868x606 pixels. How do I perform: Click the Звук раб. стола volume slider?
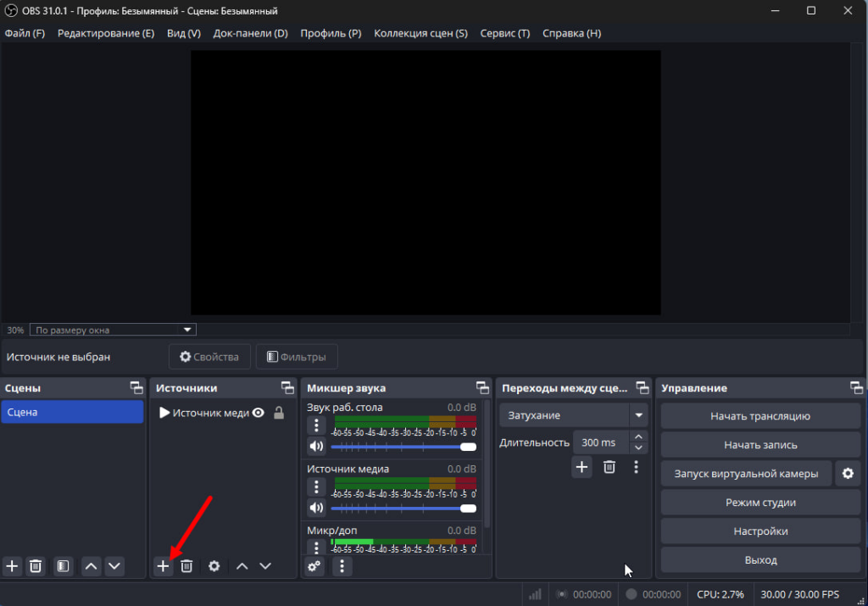pyautogui.click(x=398, y=447)
